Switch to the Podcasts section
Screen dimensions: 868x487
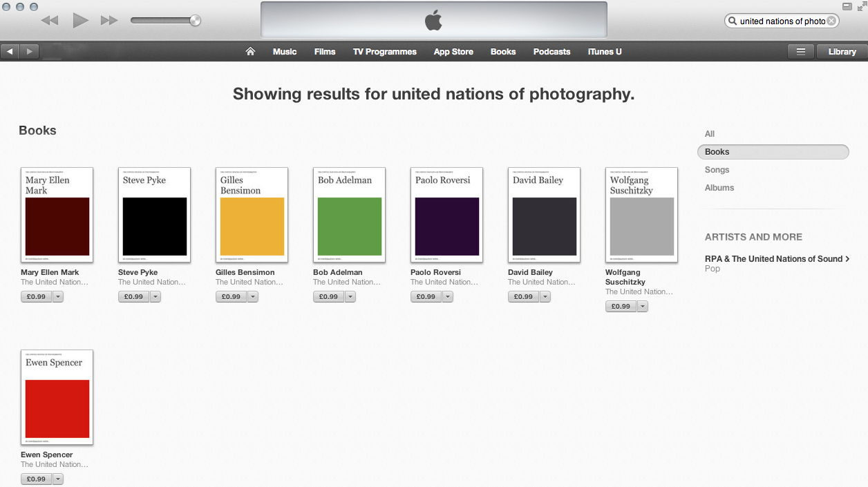(x=551, y=51)
